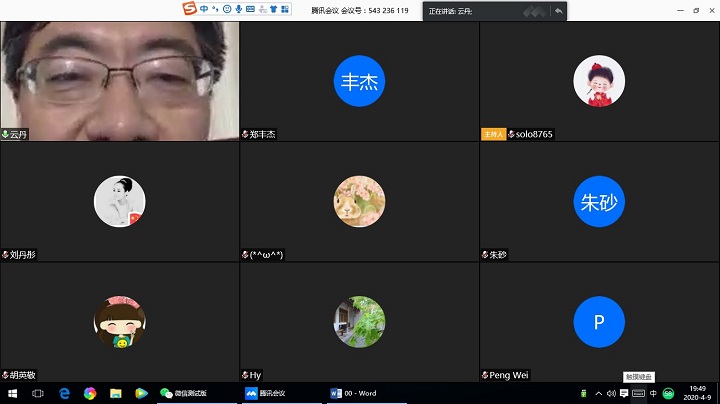720x404 pixels.
Task: Click the Sogou emoji face icon
Action: point(227,10)
